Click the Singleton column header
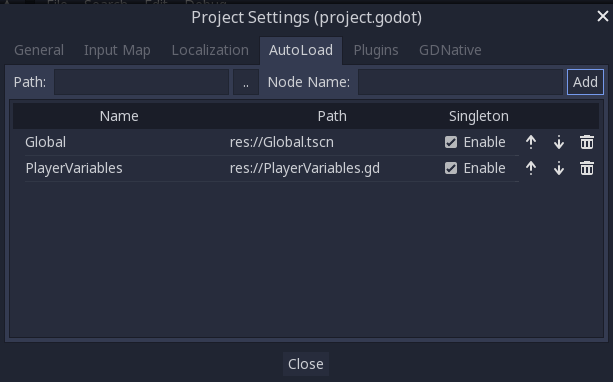Image resolution: width=613 pixels, height=382 pixels. click(479, 116)
